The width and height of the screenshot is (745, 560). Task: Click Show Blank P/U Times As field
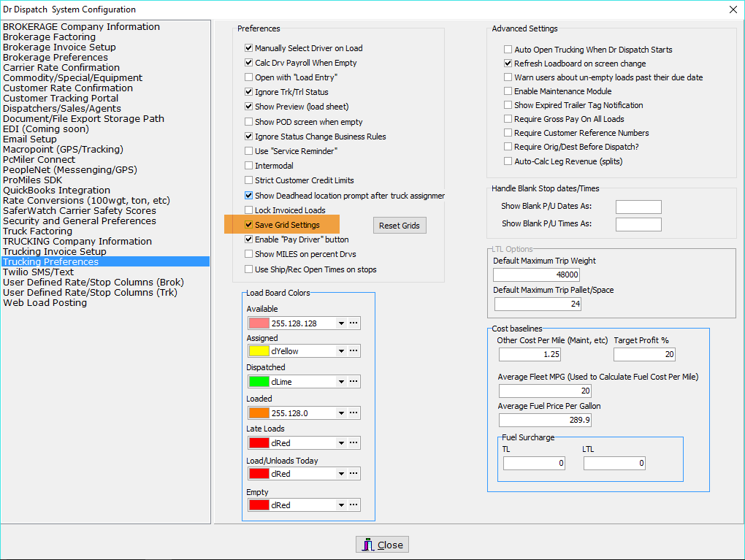(x=638, y=224)
